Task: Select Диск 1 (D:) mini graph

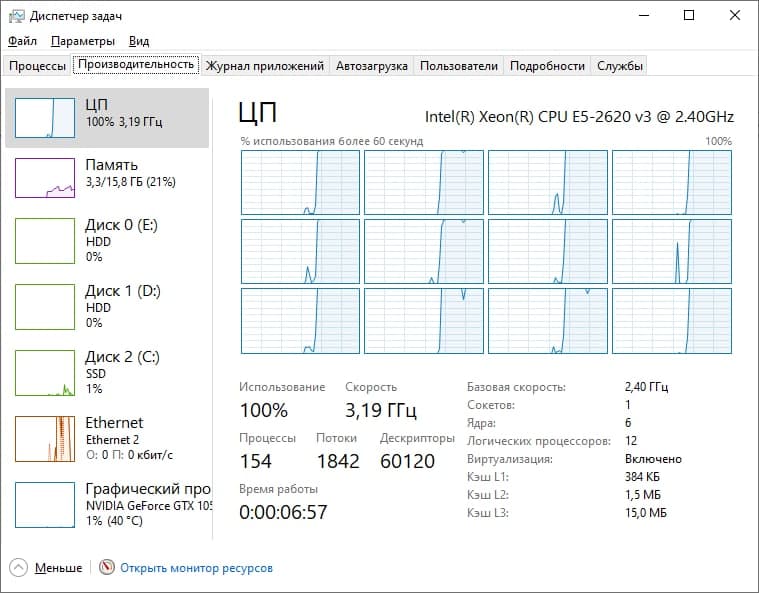Action: tap(45, 305)
